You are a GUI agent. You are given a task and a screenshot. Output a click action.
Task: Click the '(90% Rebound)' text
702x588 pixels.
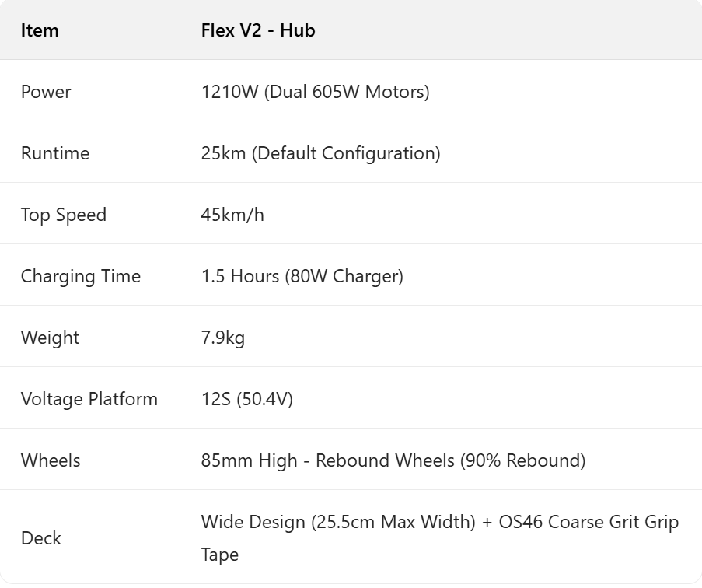tap(522, 460)
